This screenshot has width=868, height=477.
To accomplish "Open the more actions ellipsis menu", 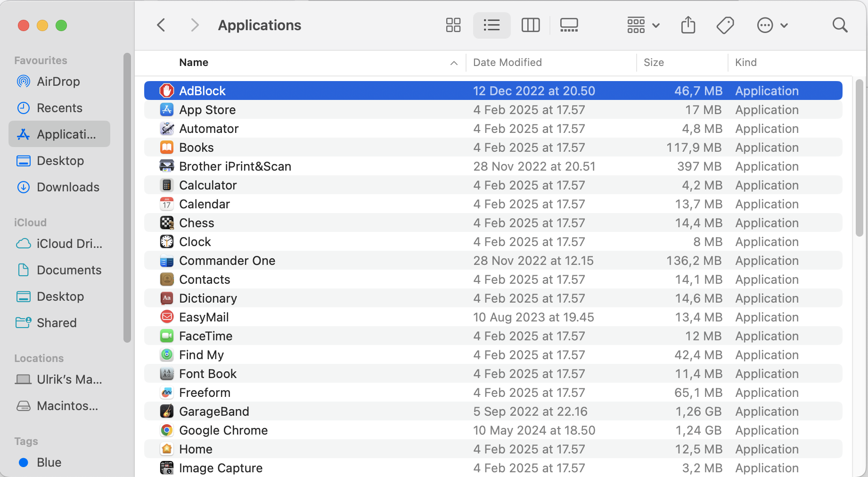I will coord(771,25).
